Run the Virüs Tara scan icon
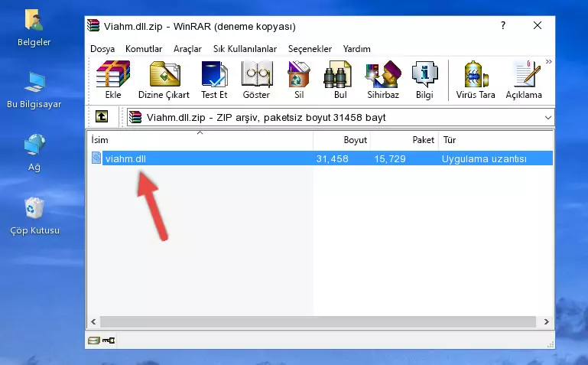Viewport: 588px width, 365px height. 476,80
